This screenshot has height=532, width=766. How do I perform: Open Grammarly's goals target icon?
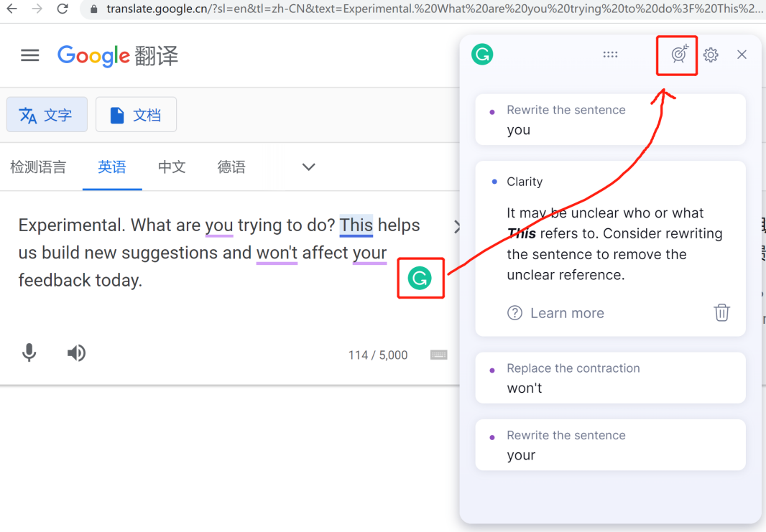[x=676, y=55]
